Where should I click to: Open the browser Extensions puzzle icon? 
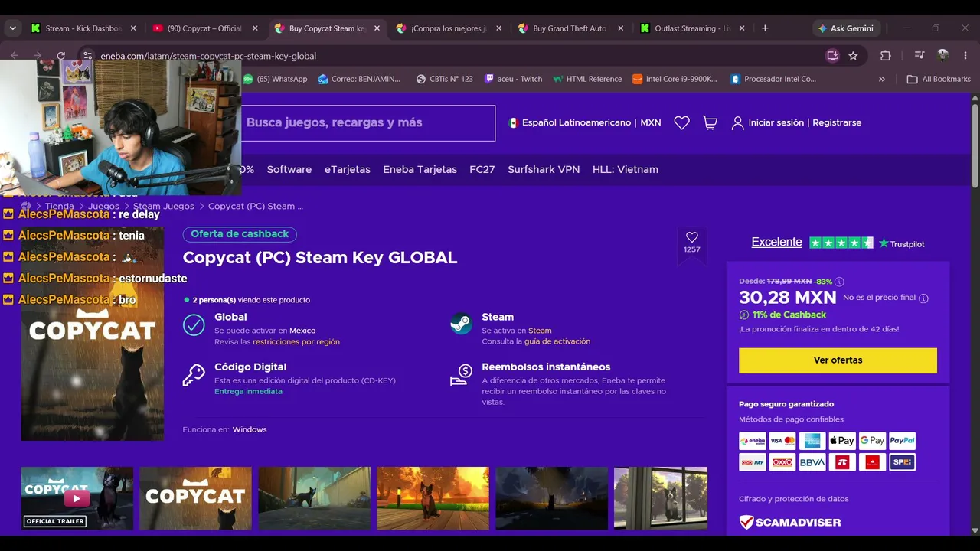886,56
